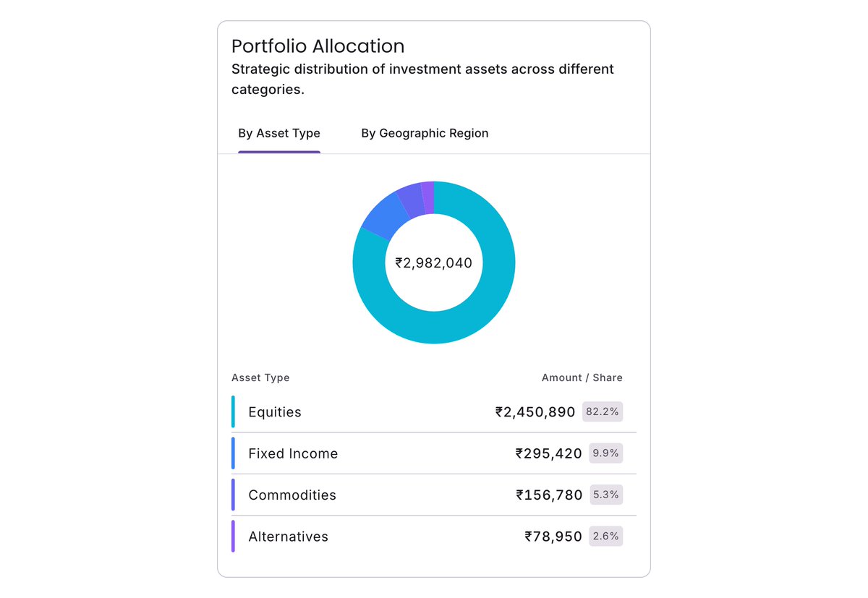Select the Commodities row label
Screen dimensions: 868x598
click(292, 495)
